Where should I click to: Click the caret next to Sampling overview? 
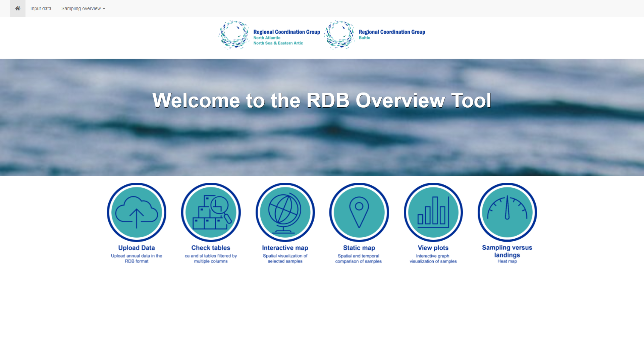[104, 9]
